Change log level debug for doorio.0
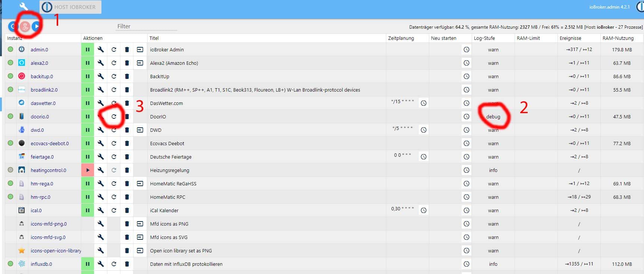This screenshot has width=644, height=274. pyautogui.click(x=493, y=117)
